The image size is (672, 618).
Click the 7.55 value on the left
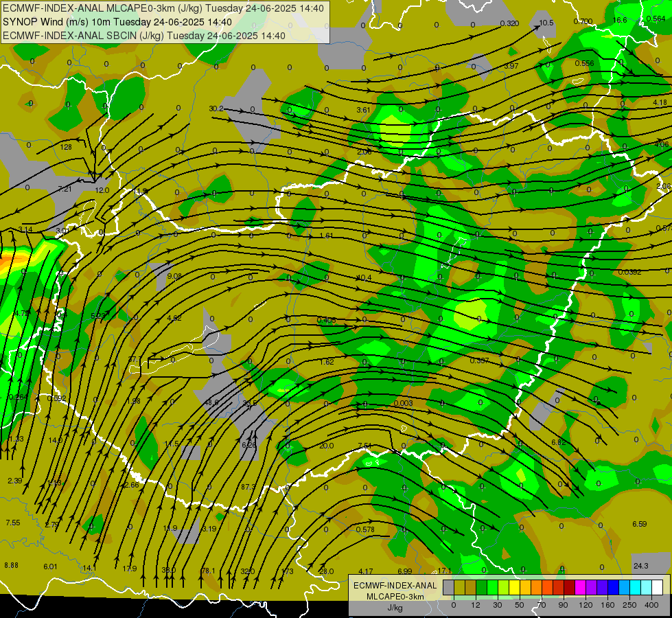tap(13, 523)
